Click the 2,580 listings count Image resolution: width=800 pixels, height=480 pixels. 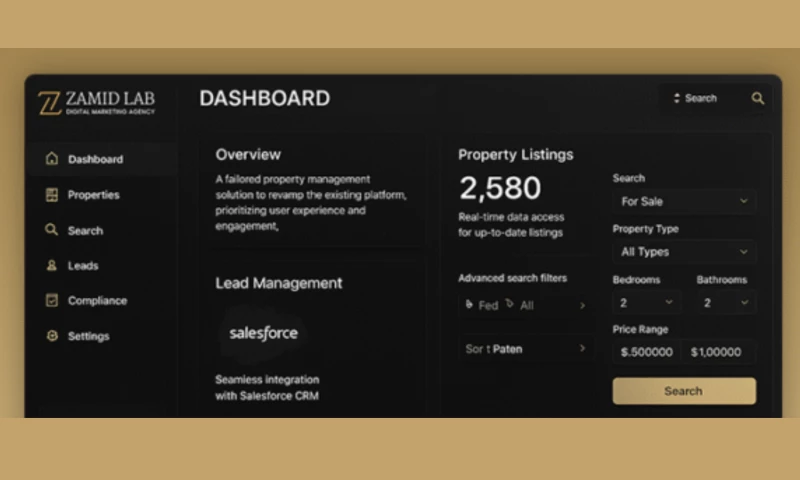tap(500, 188)
